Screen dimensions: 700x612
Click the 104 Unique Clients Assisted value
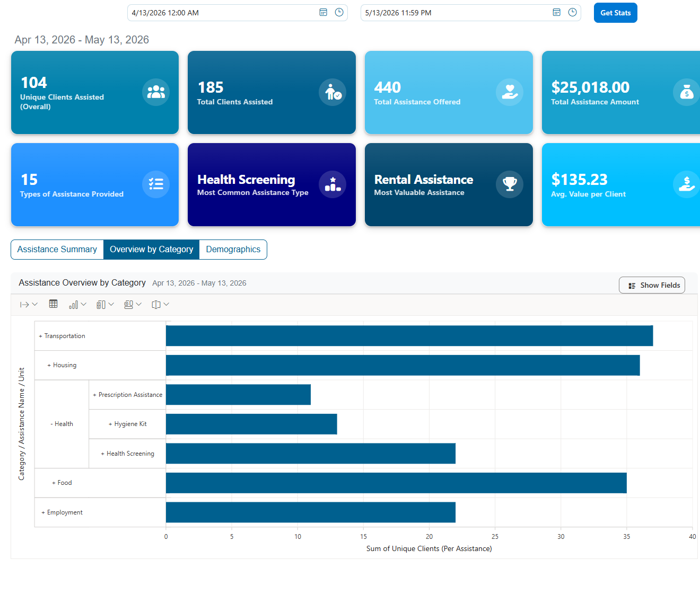[34, 83]
